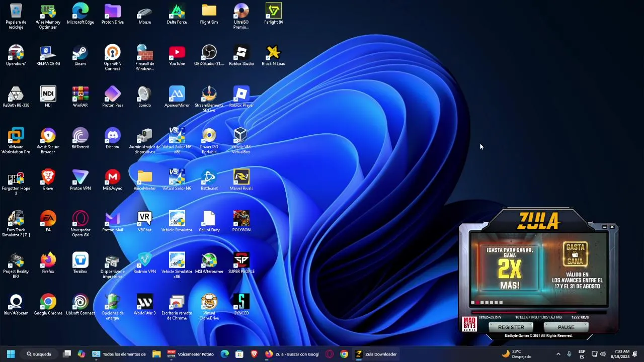Select the TeraBox desktop icon
Viewport: 644px width, 362px height.
coord(80,263)
